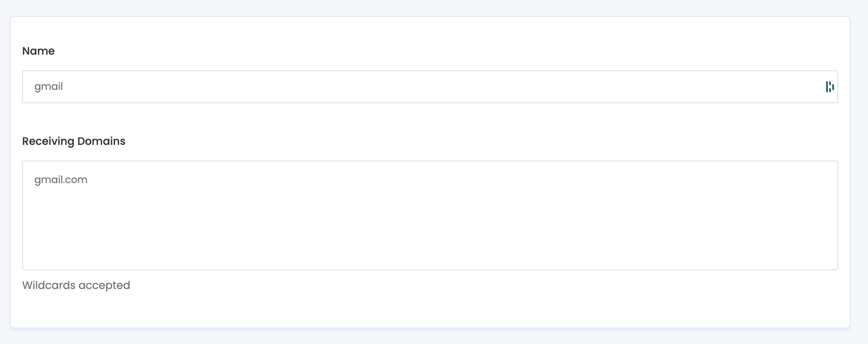Click the letter "g" of gmail.com

pos(37,180)
